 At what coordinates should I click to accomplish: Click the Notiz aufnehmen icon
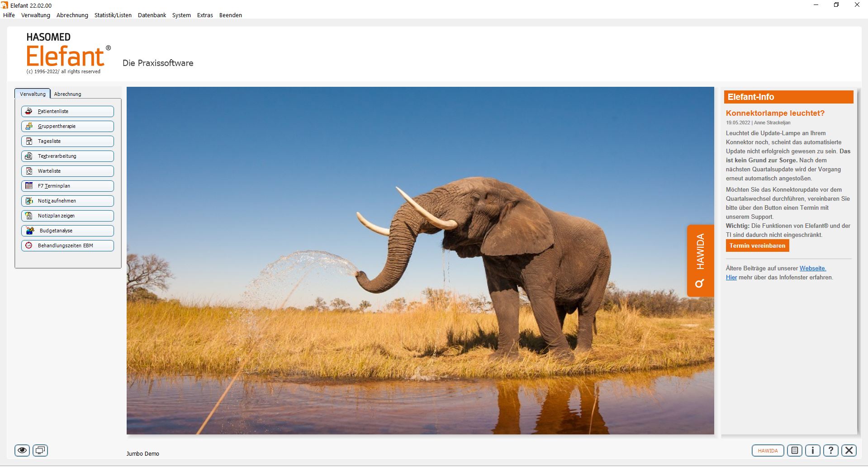point(29,201)
